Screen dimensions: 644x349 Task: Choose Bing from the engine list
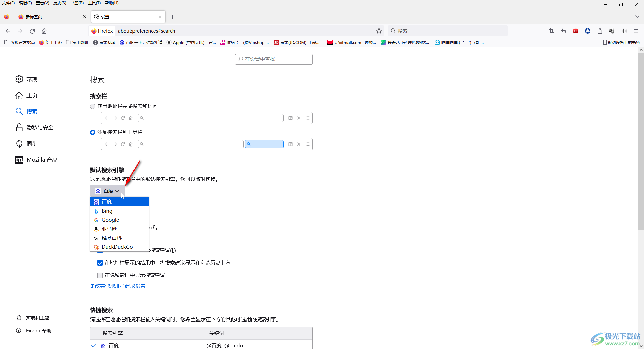119,211
